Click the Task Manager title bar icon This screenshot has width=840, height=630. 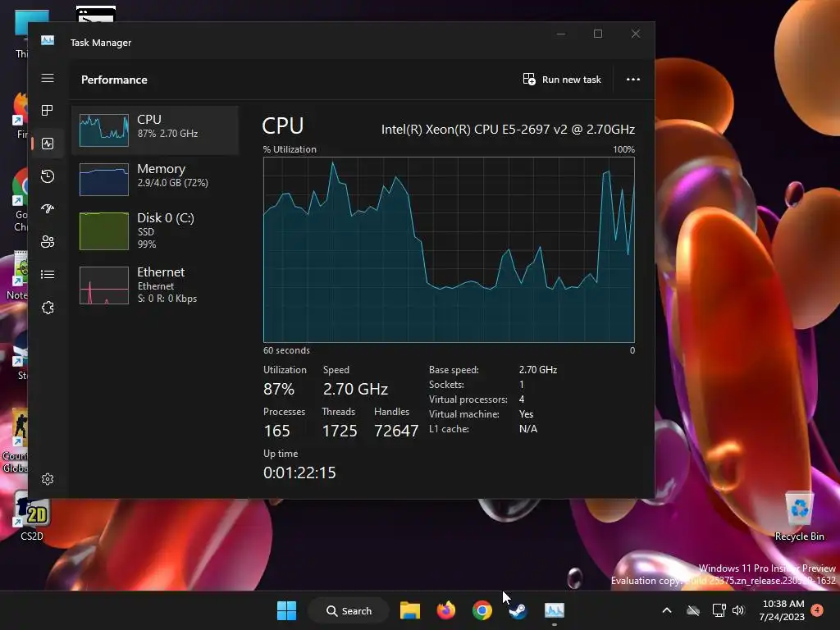[47, 41]
